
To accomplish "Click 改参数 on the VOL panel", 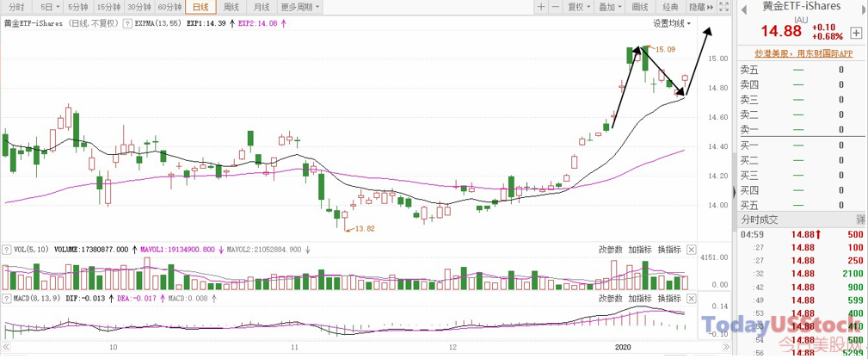I will tap(611, 250).
